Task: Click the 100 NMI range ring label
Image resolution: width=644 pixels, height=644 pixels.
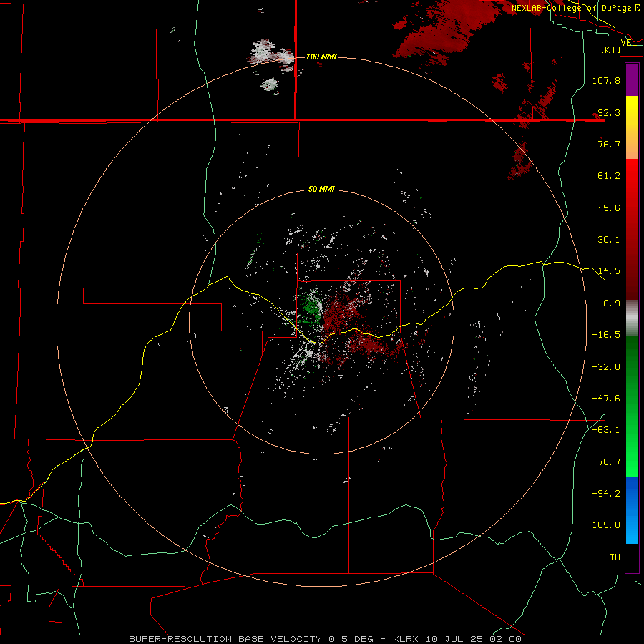Action: 321,57
